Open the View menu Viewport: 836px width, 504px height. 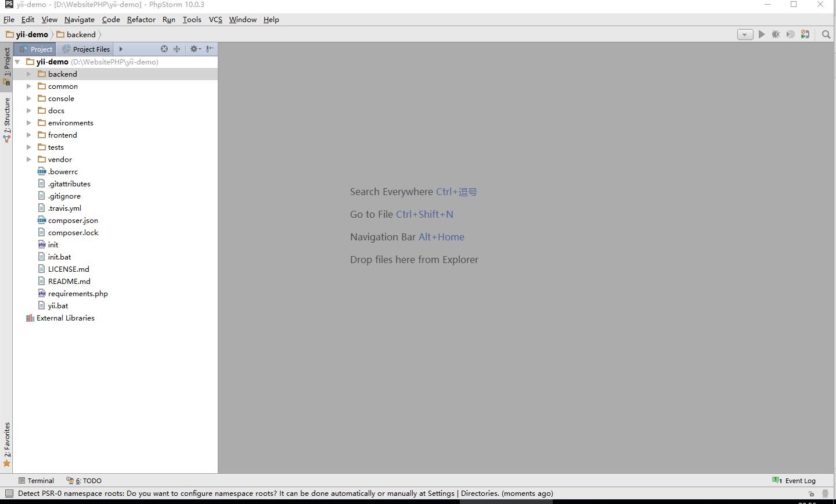click(49, 19)
